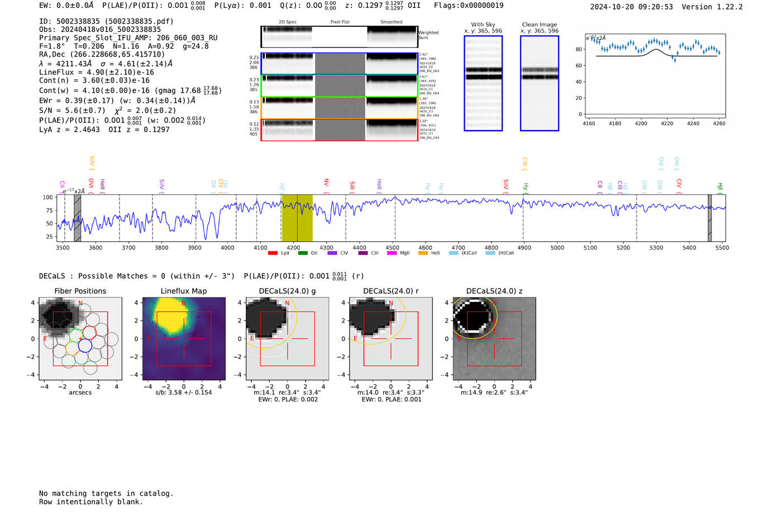Click the z: 0.1297 OII header value

(383, 6)
